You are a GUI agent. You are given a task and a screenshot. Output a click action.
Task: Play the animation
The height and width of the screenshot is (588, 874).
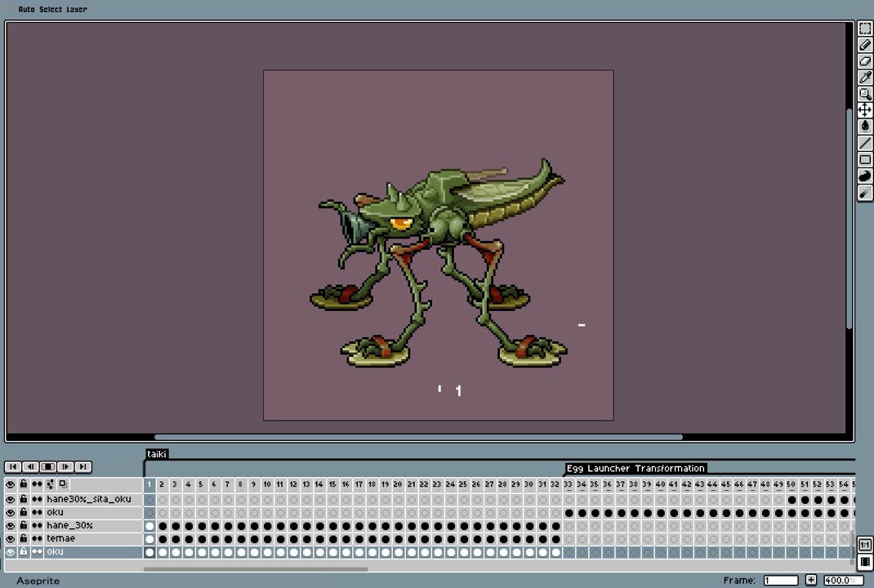[x=48, y=466]
